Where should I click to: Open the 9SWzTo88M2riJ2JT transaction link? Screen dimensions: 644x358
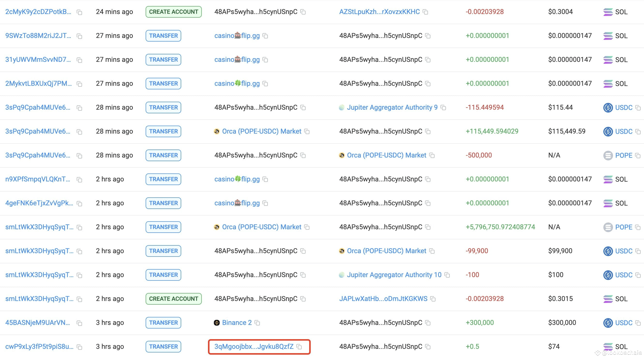38,36
